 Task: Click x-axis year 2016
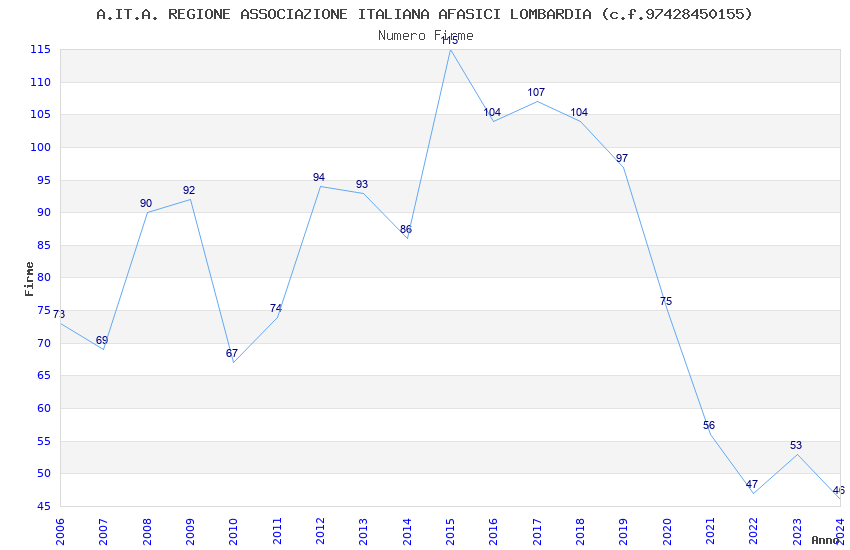[493, 531]
